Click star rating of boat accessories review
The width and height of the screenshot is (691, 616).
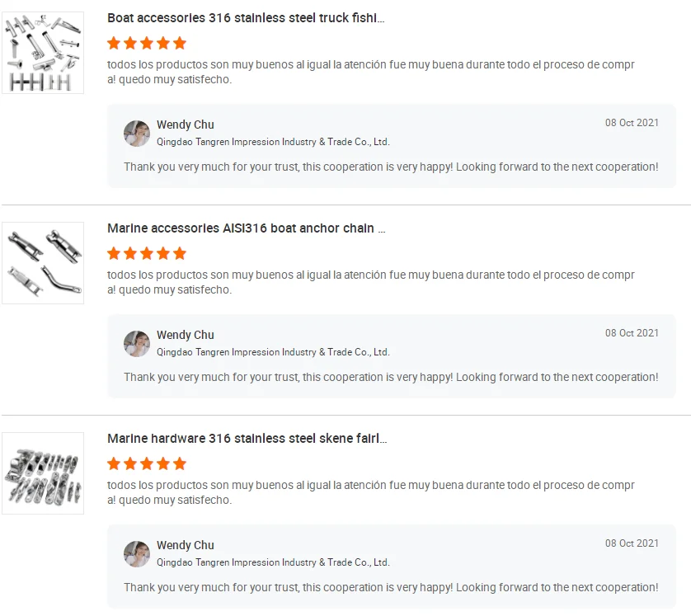click(x=147, y=43)
